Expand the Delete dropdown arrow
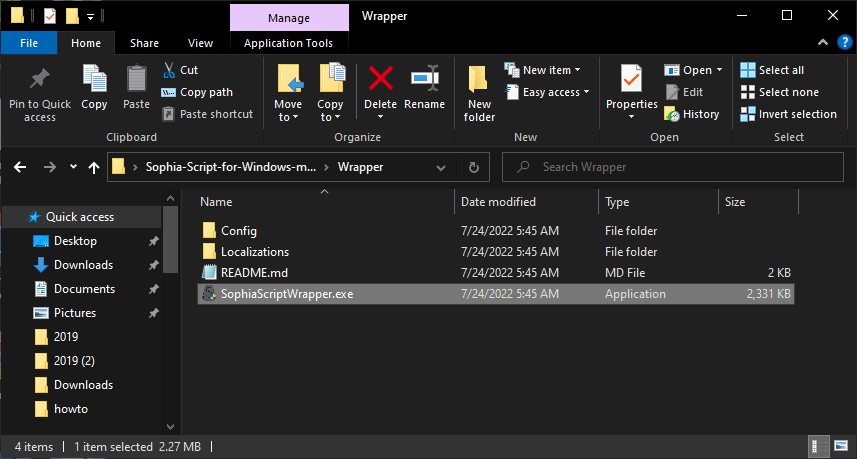The height and width of the screenshot is (459, 857). coord(380,116)
